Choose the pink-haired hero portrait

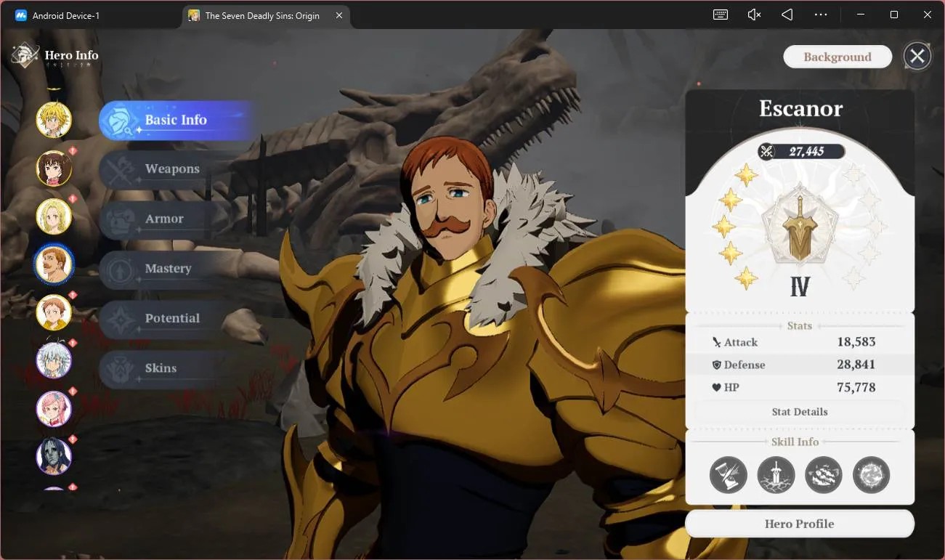[54, 408]
